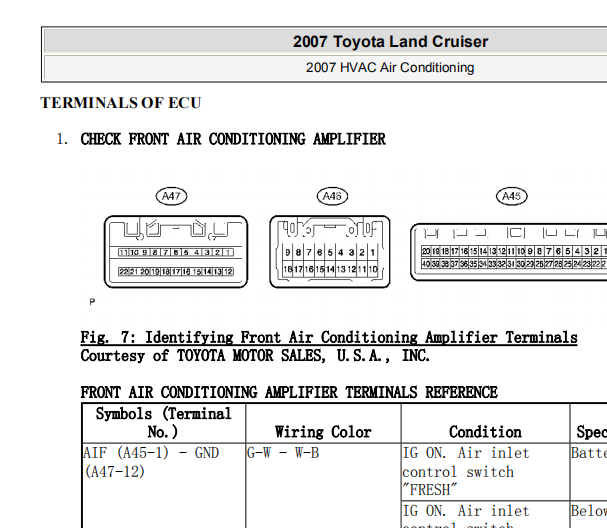The image size is (607, 528).
Task: Click 'Symbols (Terminal No.)' column header
Action: (x=163, y=423)
